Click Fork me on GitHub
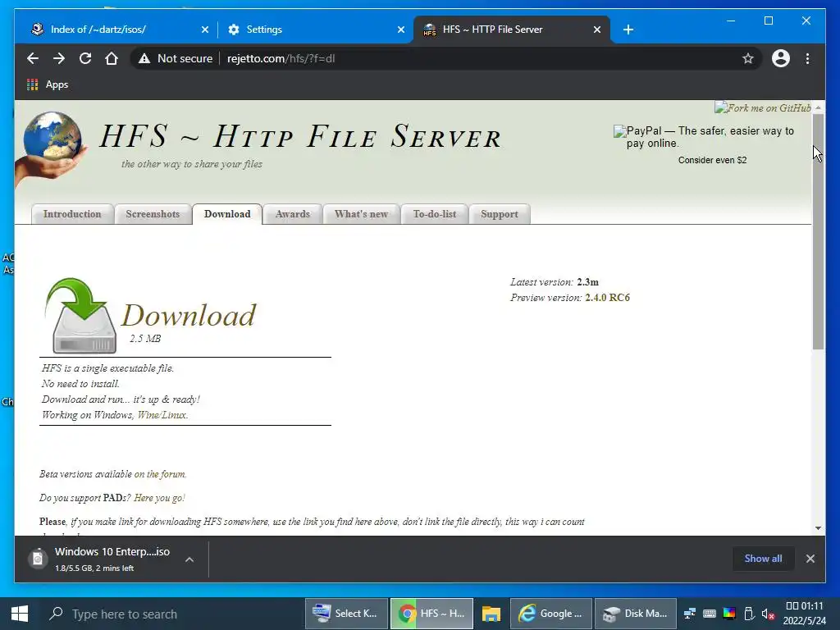Image resolution: width=840 pixels, height=630 pixels. (763, 107)
